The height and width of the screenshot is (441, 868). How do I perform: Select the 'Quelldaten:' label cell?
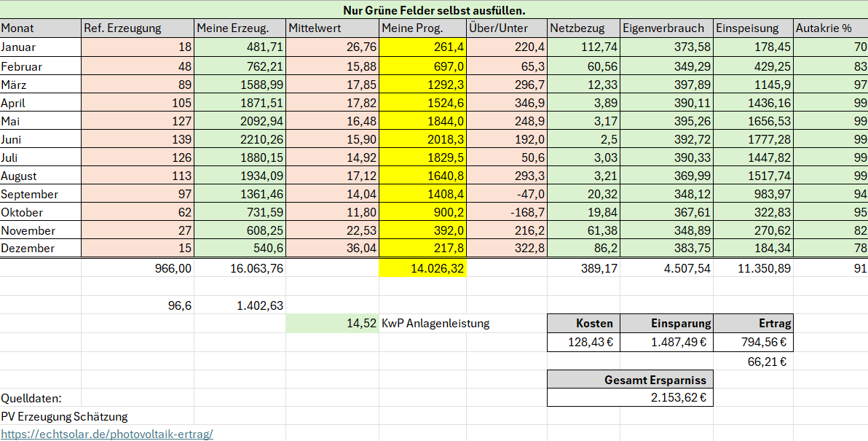pos(40,398)
